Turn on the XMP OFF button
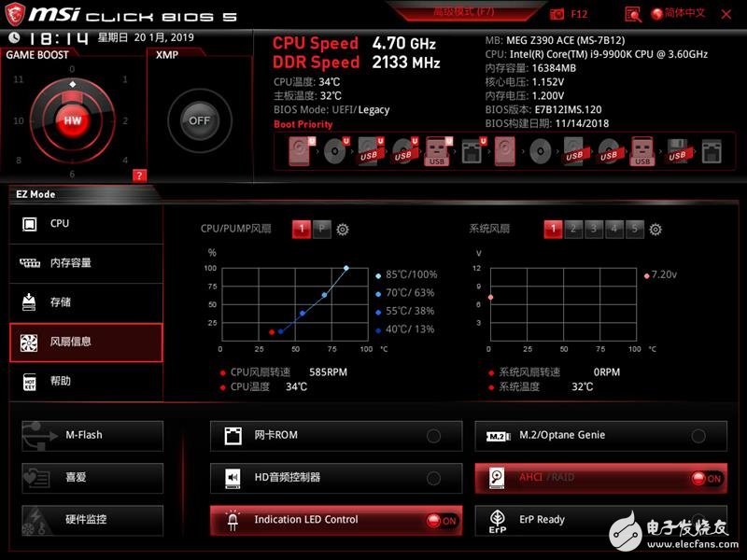Viewport: 747px width, 560px height. point(199,120)
